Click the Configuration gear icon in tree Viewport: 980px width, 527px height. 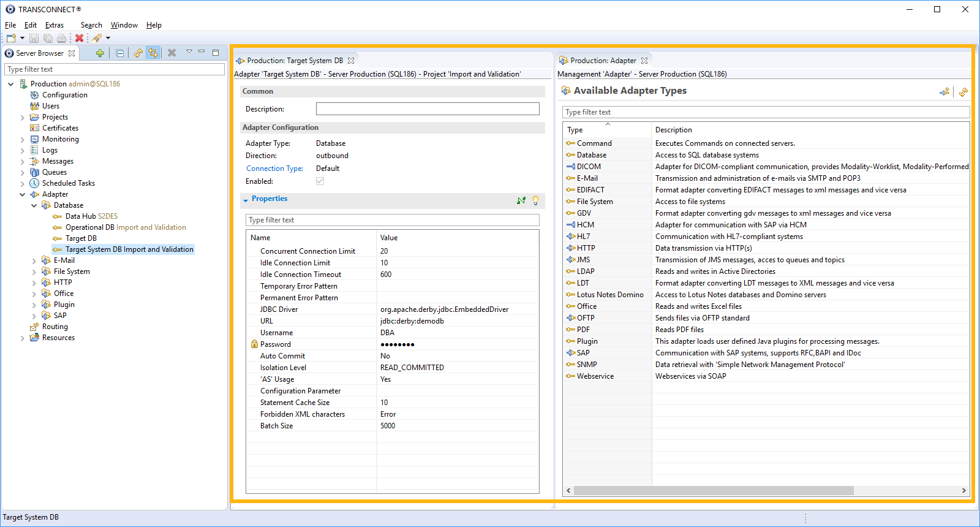point(34,95)
